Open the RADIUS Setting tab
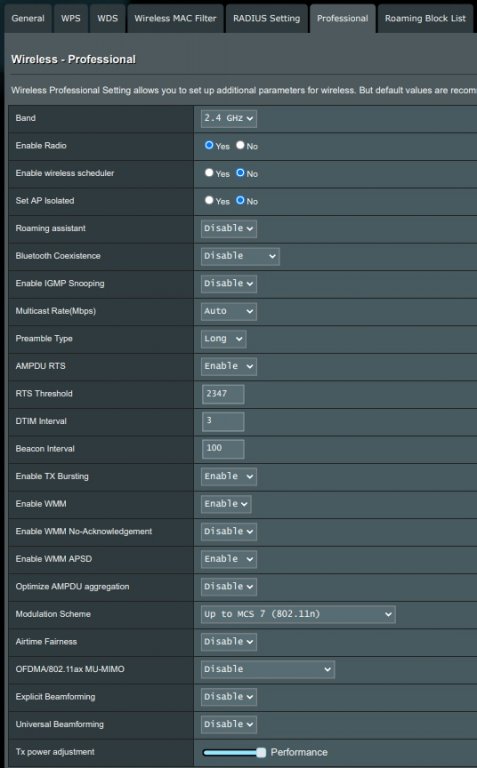 (x=266, y=19)
